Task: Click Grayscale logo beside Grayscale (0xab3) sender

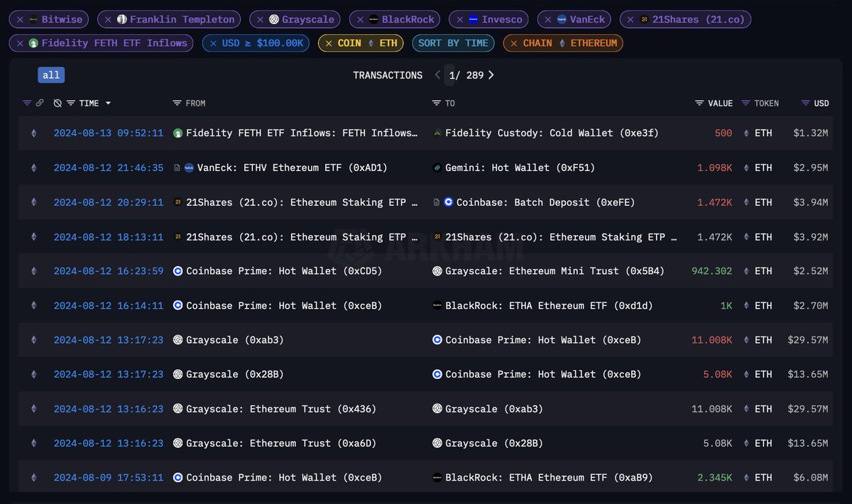Action: click(178, 340)
